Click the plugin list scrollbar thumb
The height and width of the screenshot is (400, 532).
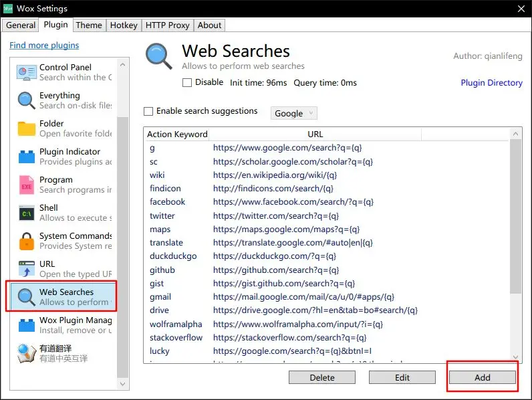point(123,247)
